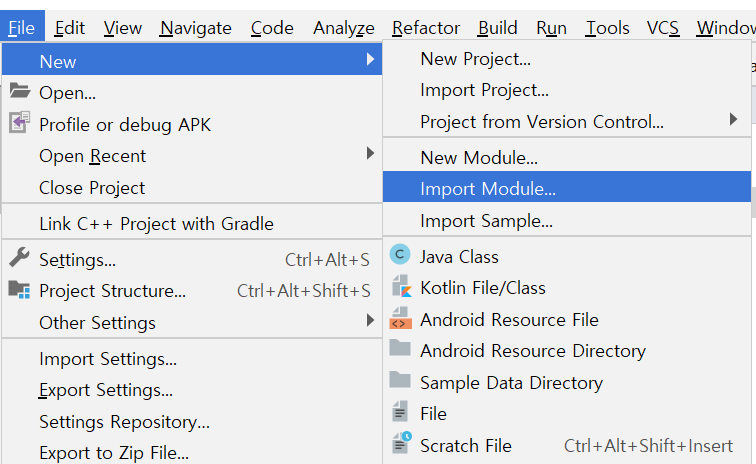Image resolution: width=756 pixels, height=464 pixels.
Task: Choose Open Recent entry
Action: [x=192, y=154]
